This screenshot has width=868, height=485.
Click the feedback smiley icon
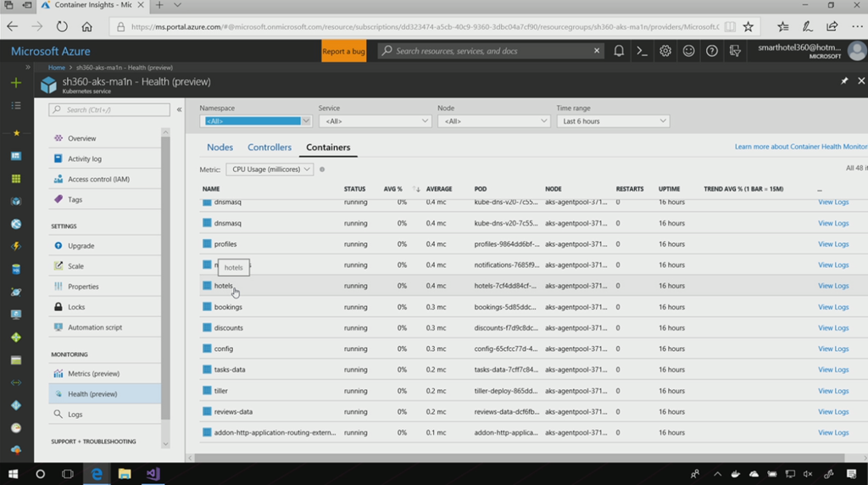point(688,51)
